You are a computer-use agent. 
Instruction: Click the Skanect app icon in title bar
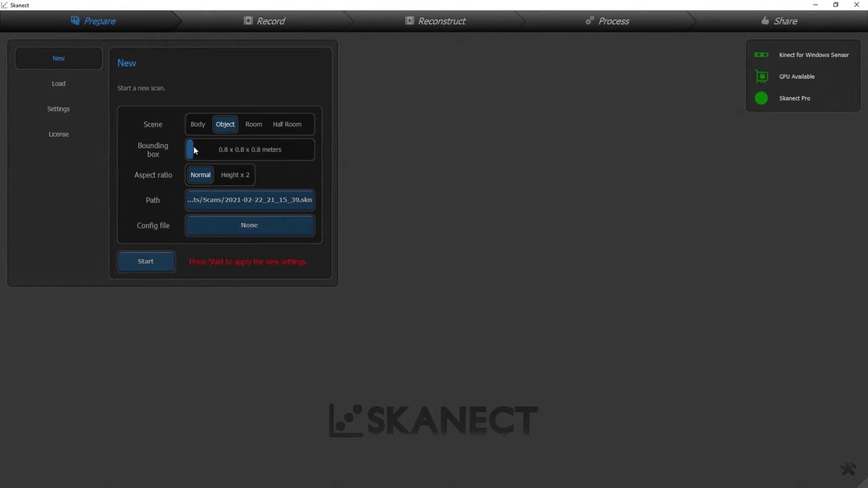point(4,4)
